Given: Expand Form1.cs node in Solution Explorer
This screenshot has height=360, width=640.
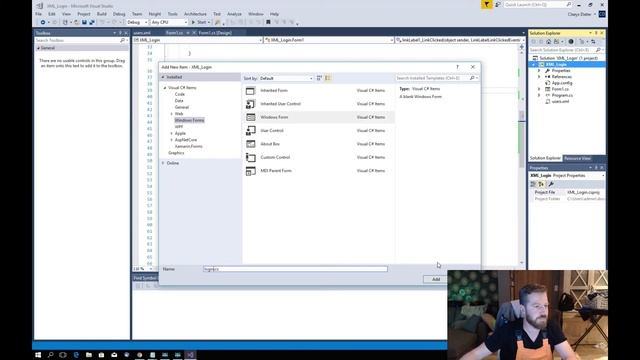Looking at the screenshot, I should point(539,89).
